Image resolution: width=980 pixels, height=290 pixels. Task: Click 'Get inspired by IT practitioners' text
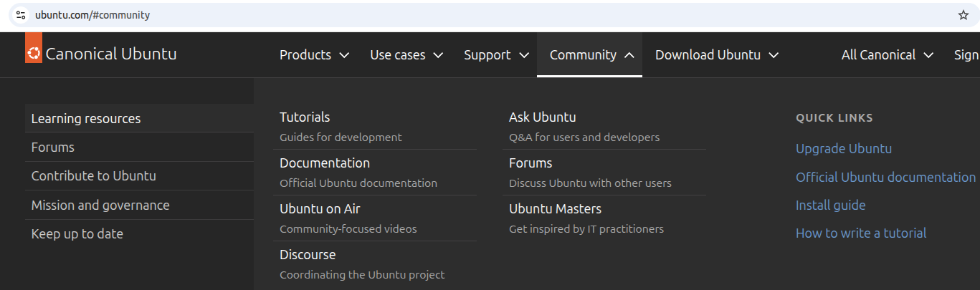pos(586,228)
